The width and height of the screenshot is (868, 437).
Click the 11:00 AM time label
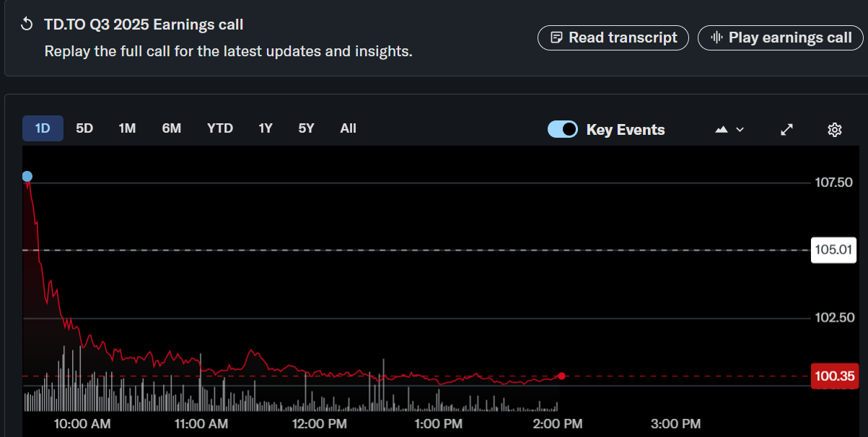[201, 423]
